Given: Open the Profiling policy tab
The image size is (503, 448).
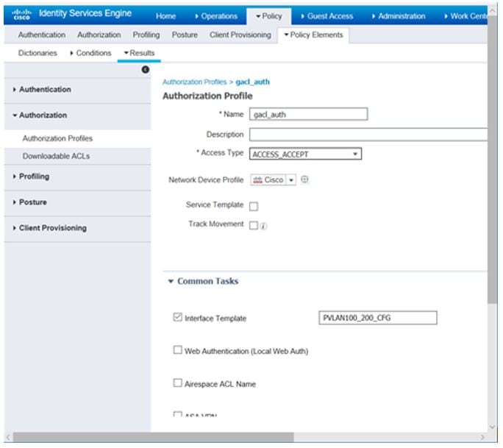Looking at the screenshot, I should coord(146,35).
